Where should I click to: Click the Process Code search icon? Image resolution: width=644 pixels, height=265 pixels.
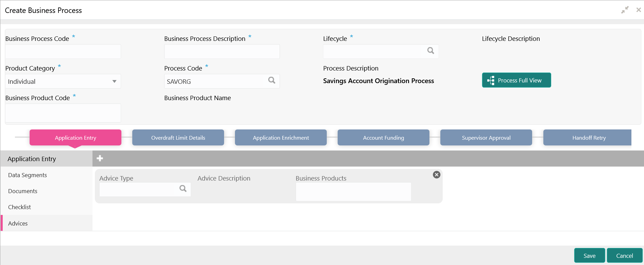pyautogui.click(x=272, y=80)
